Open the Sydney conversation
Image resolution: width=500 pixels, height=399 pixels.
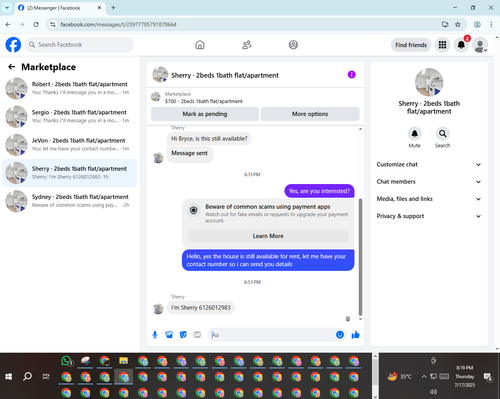coord(69,201)
